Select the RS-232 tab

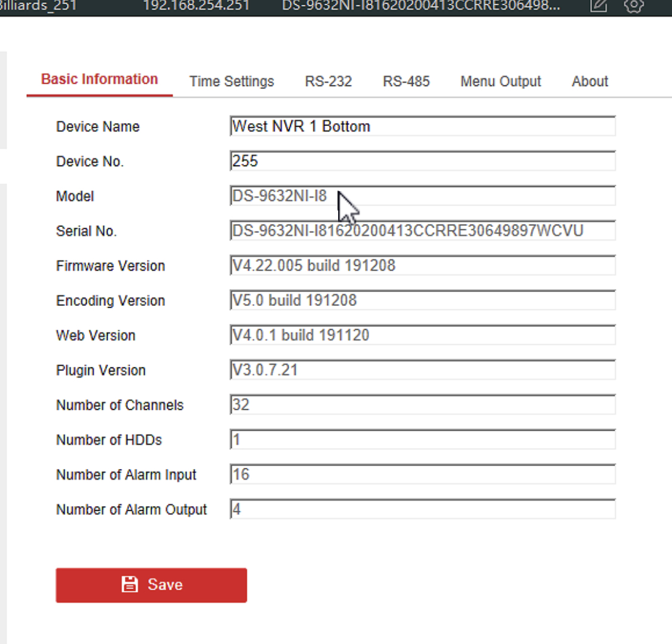(328, 81)
